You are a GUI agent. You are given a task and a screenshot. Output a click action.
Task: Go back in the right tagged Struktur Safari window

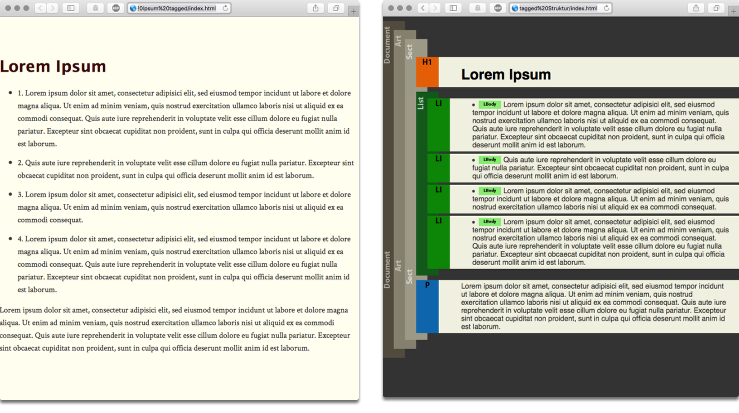tap(423, 8)
